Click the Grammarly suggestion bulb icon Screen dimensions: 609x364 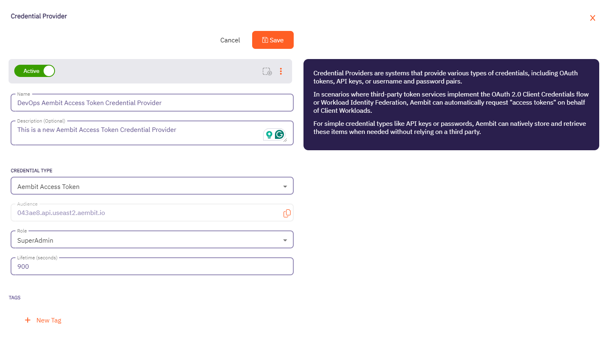(269, 134)
